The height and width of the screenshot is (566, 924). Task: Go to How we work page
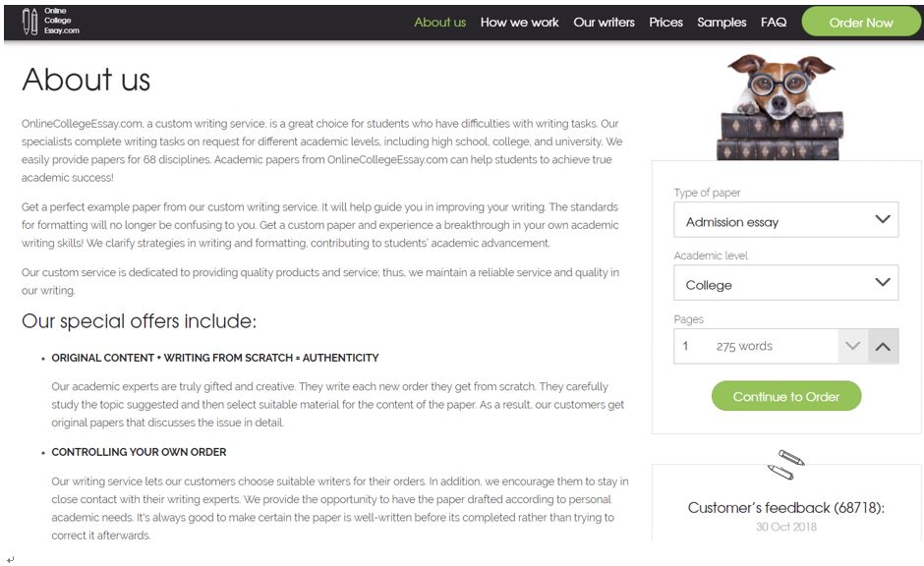coord(519,22)
